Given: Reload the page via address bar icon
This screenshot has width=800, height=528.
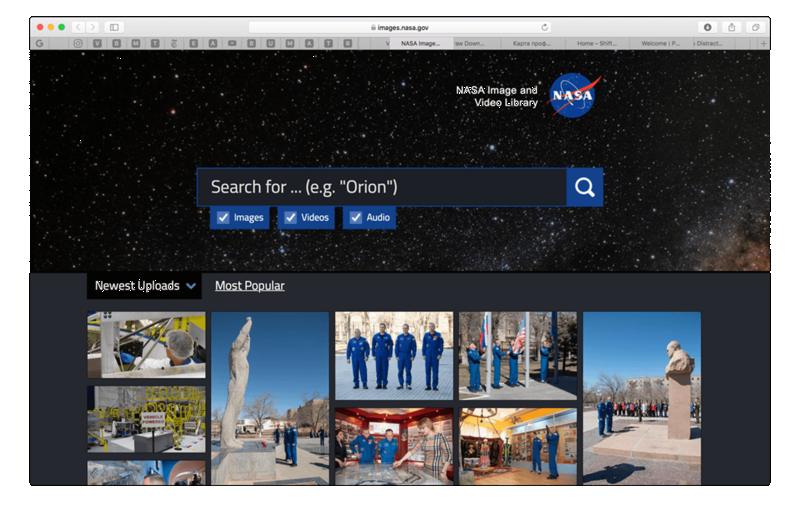Looking at the screenshot, I should 545,27.
